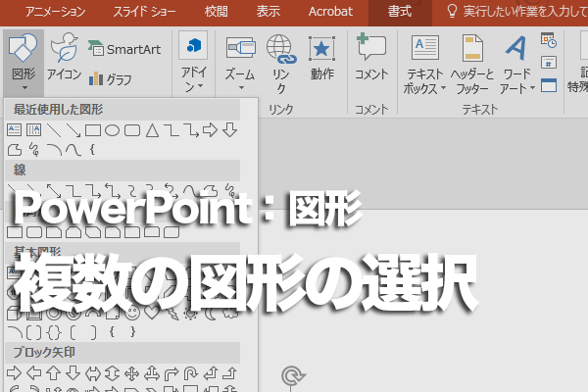Choose line arrow in recent shapes

coord(73,130)
